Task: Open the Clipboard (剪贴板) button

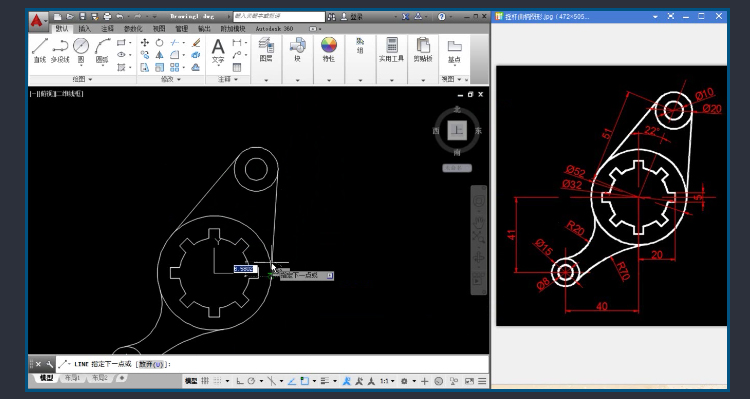Action: (x=423, y=50)
